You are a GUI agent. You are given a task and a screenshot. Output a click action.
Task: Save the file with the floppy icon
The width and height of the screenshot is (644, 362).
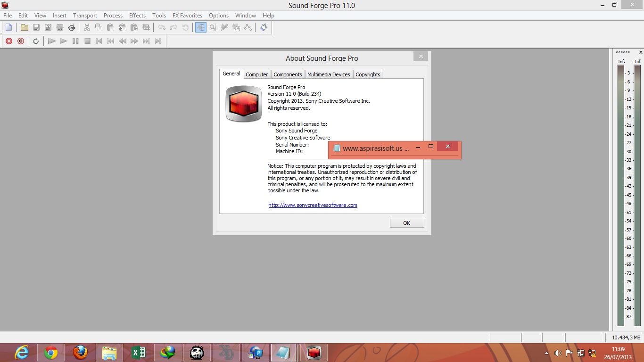(36, 27)
